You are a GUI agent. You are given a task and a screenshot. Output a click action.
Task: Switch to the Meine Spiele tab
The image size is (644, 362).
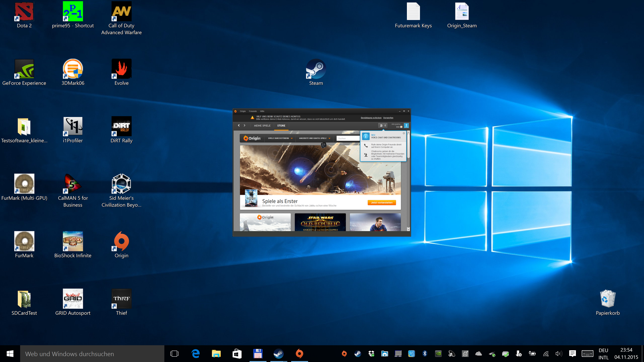click(x=262, y=126)
